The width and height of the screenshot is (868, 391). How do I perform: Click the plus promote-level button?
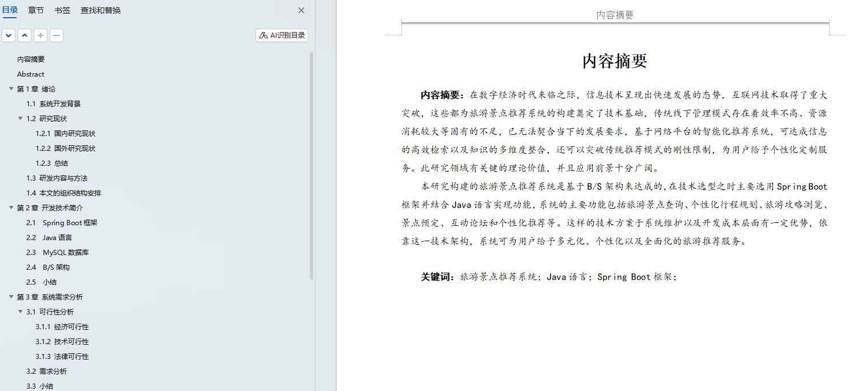(41, 35)
